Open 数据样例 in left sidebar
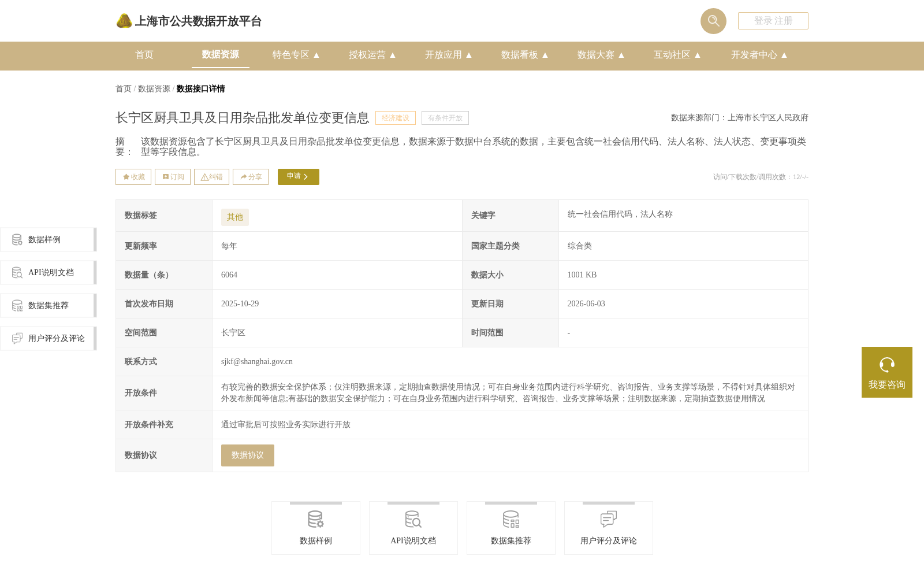Image resolution: width=924 pixels, height=578 pixels. pos(49,240)
